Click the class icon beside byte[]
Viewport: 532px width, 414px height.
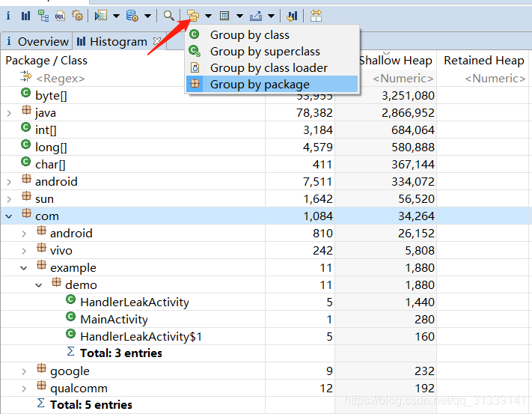(25, 93)
